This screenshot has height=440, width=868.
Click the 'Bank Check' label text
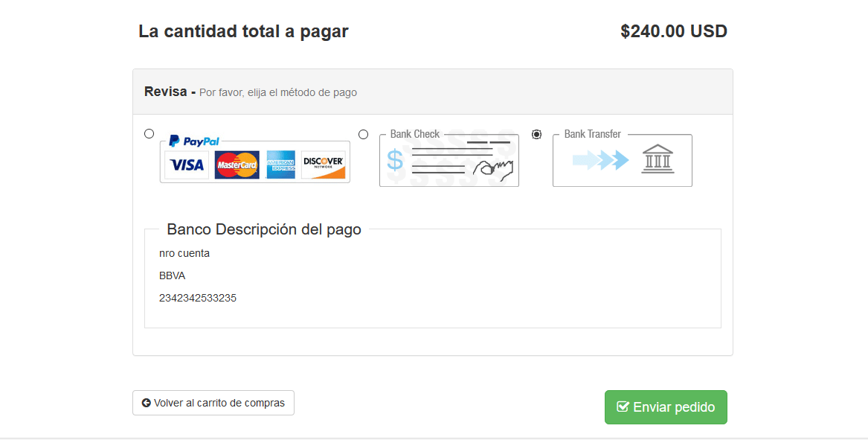(414, 134)
